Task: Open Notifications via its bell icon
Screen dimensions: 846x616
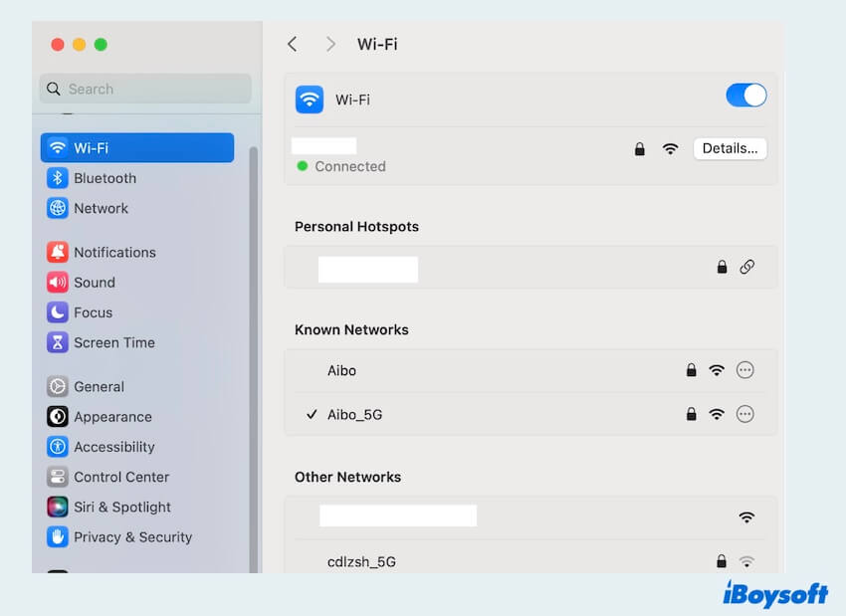Action: pyautogui.click(x=58, y=253)
